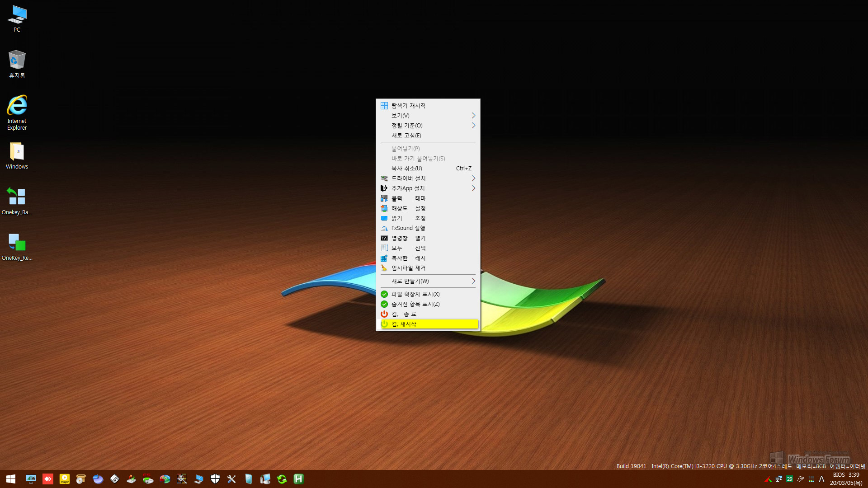Viewport: 868px width, 488px height.
Task: Expand the 정렬 기준(O) submenu
Action: (428, 126)
